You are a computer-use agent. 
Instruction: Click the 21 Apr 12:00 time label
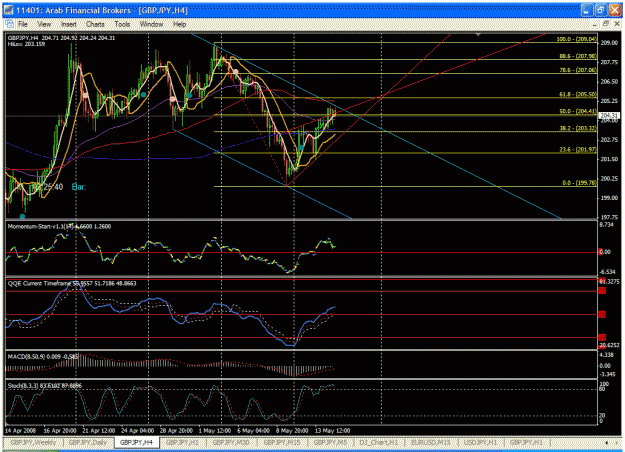coord(98,431)
